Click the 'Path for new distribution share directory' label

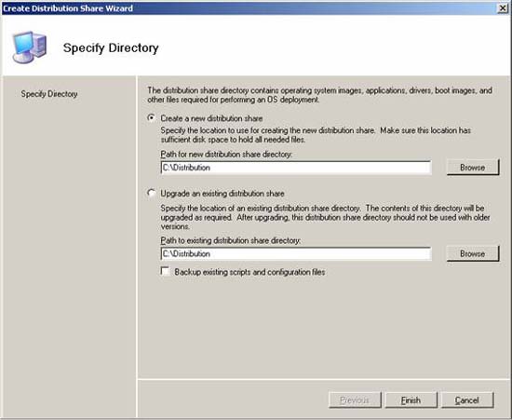226,154
